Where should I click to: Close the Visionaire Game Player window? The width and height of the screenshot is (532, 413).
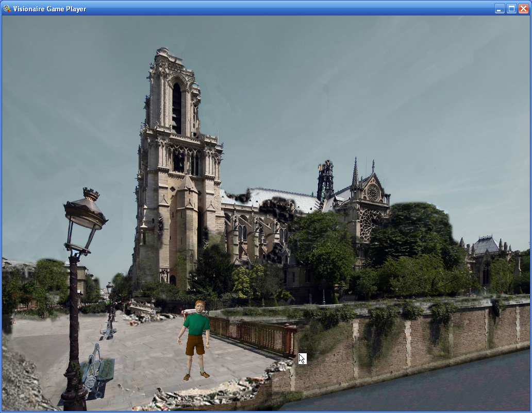coord(523,9)
